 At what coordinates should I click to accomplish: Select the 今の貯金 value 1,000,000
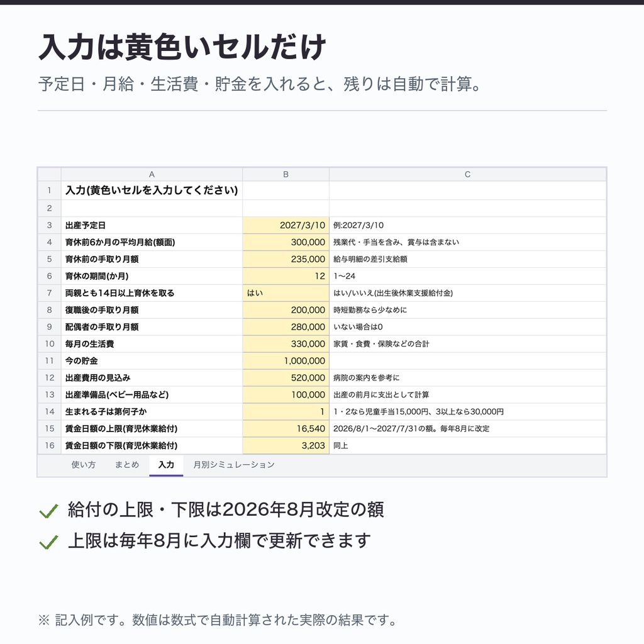pos(286,360)
